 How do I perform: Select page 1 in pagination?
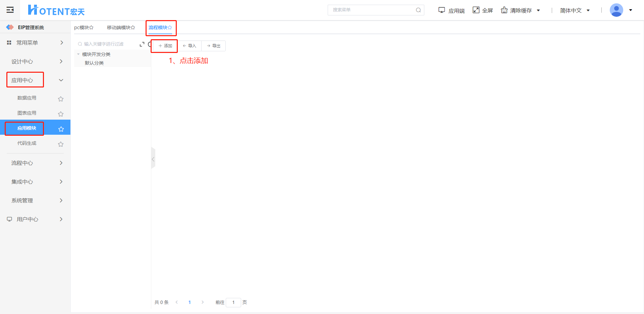coord(190,302)
